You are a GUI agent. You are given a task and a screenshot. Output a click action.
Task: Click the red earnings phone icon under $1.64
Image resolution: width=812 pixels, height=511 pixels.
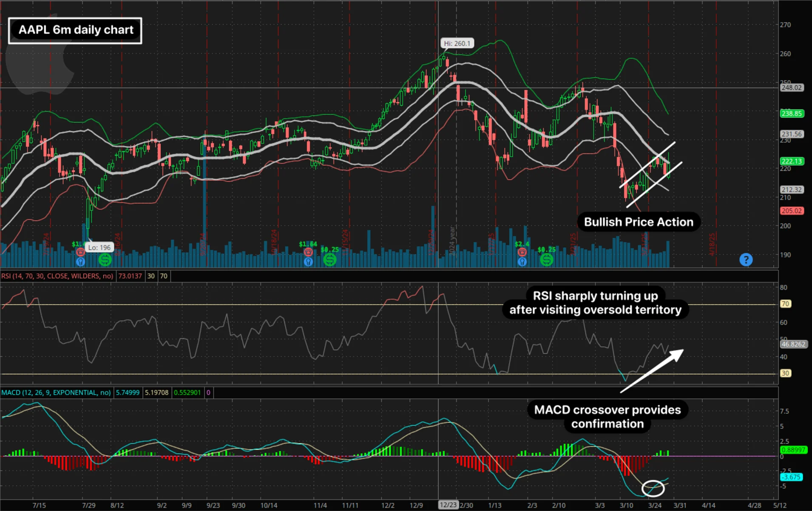click(x=308, y=252)
